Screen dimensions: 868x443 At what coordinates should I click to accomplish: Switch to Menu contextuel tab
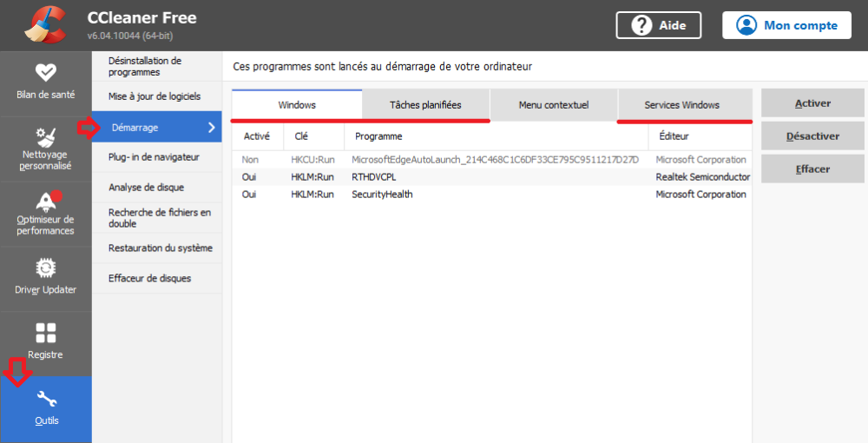coord(553,105)
